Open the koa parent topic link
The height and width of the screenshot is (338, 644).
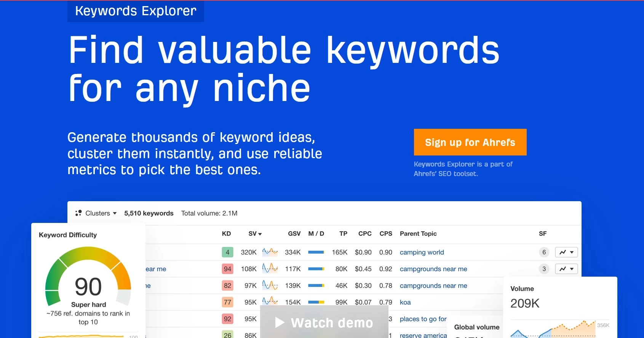[x=405, y=302]
